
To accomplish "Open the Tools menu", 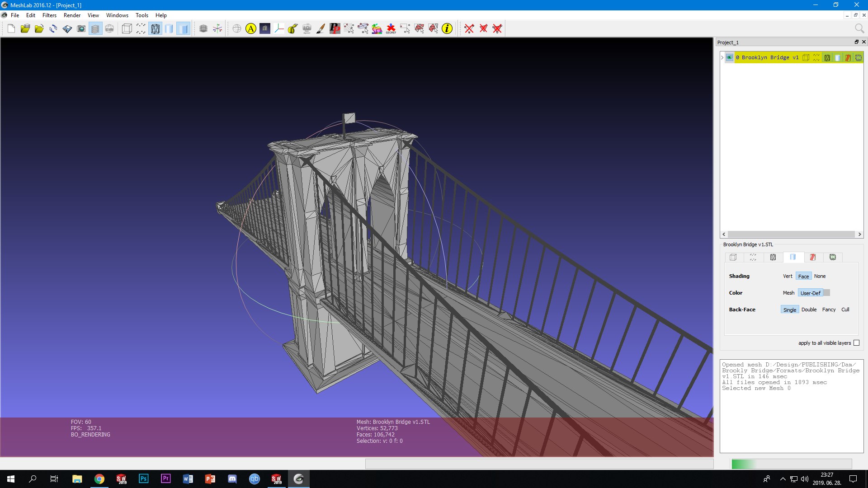I will [x=142, y=15].
